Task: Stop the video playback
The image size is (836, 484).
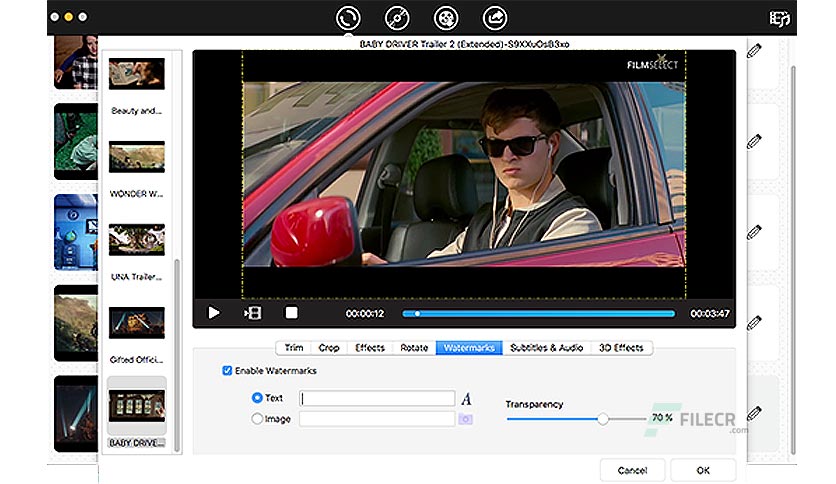Action: [291, 312]
